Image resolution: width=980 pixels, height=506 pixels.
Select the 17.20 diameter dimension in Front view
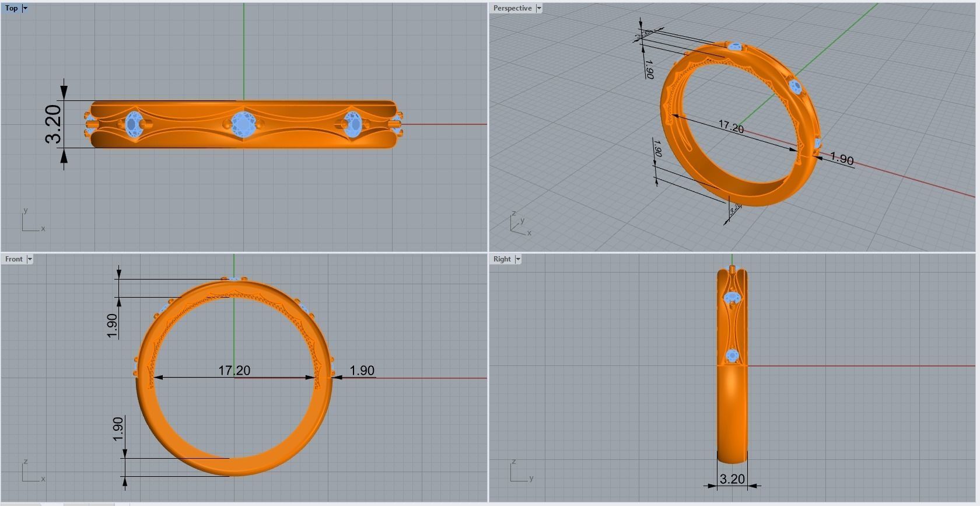(235, 371)
